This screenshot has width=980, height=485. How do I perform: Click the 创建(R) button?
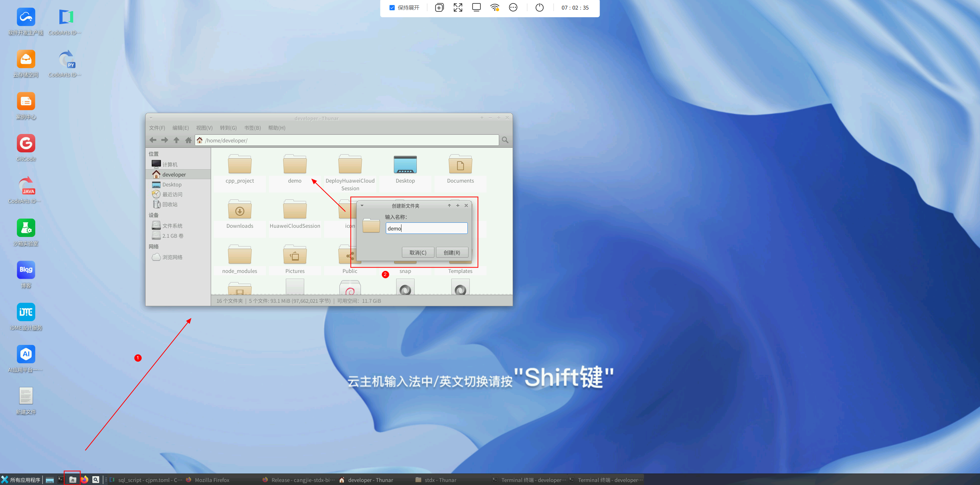click(452, 253)
